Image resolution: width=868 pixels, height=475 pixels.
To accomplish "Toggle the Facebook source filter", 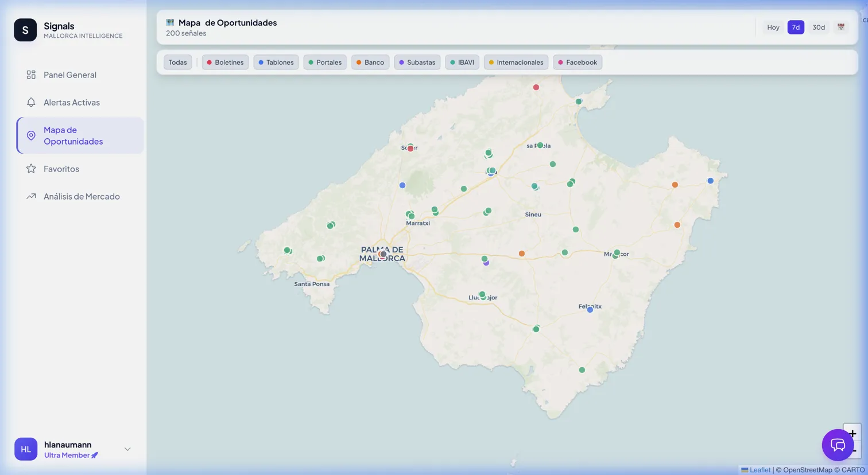I will pos(578,62).
